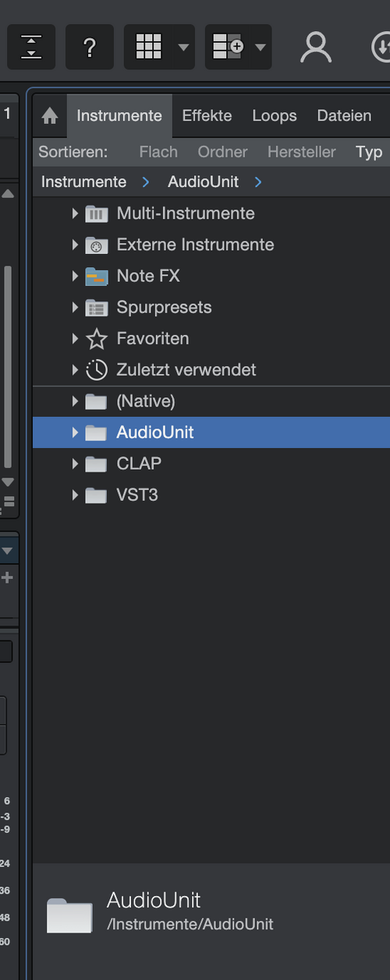This screenshot has height=980, width=390.
Task: Open dropdown arrow next to grid icon
Action: click(183, 47)
